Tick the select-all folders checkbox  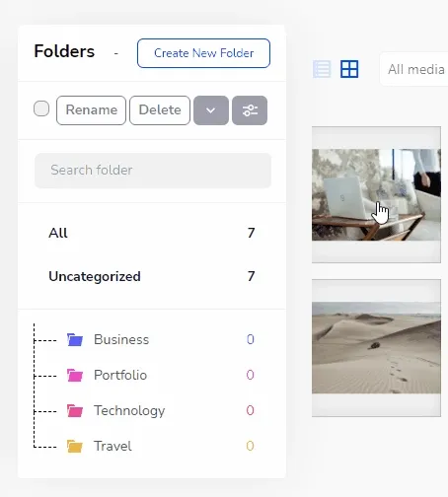[x=41, y=108]
